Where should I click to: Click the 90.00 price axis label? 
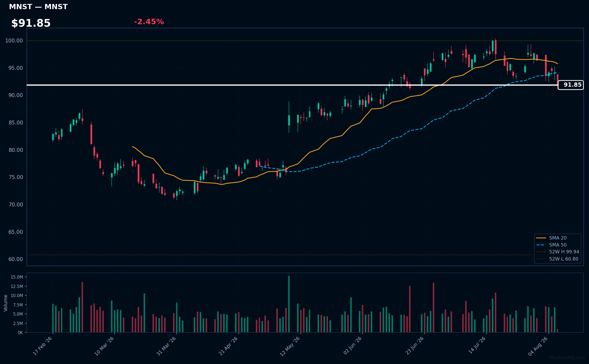coord(16,95)
